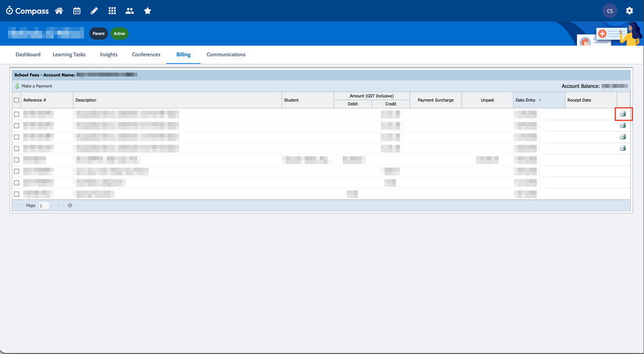Open the people icon in navbar

[129, 11]
